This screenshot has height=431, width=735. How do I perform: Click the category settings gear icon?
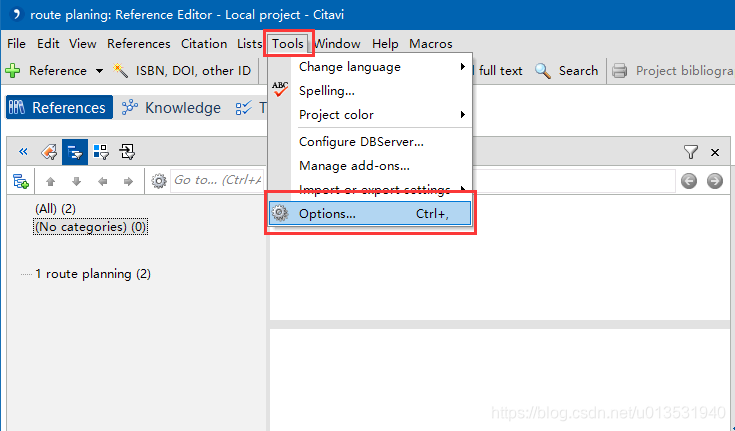coord(159,181)
